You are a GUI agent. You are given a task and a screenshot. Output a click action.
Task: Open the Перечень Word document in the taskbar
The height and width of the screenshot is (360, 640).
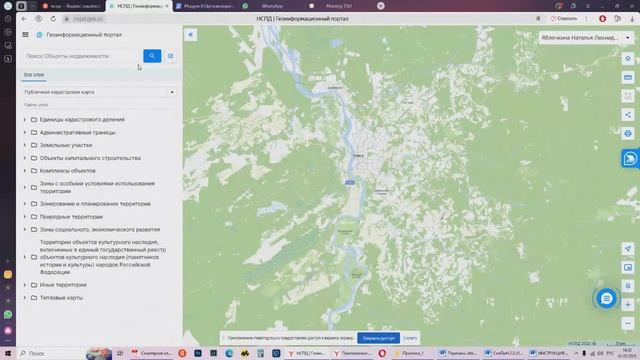[458, 353]
